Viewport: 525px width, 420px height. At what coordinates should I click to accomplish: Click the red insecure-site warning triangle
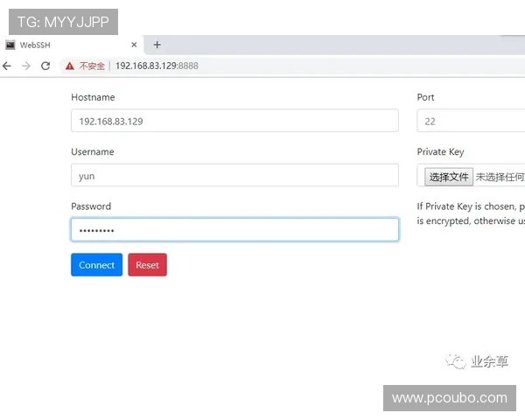point(70,66)
